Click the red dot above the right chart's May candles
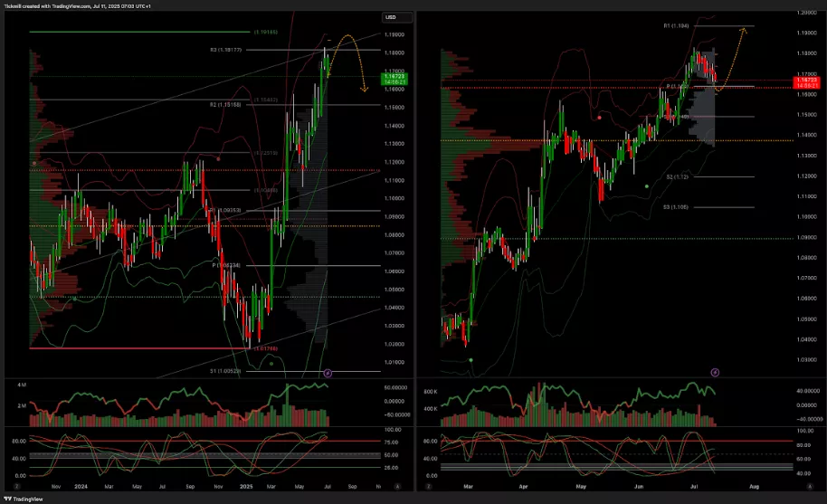Image resolution: width=827 pixels, height=504 pixels. point(601,117)
